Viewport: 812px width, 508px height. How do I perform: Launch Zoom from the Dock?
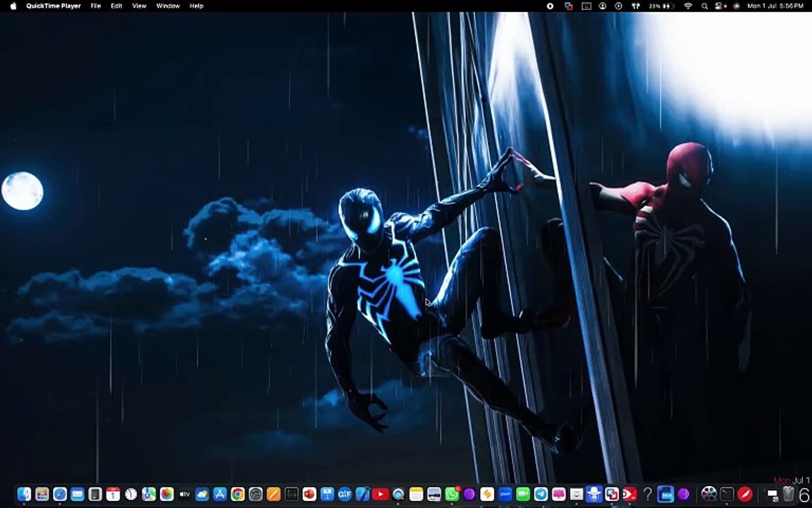pyautogui.click(x=505, y=494)
